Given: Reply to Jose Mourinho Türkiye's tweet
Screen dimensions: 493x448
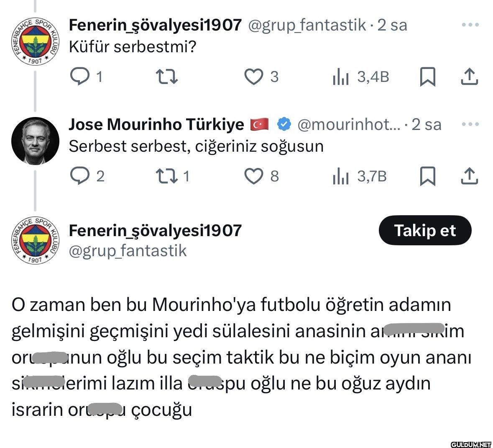Looking at the screenshot, I should click(79, 176).
